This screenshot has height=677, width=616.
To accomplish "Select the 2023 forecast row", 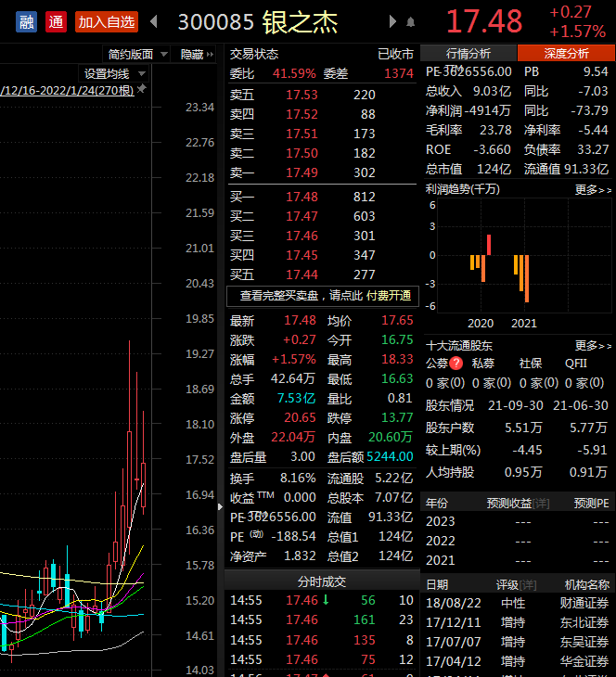I will (x=517, y=521).
